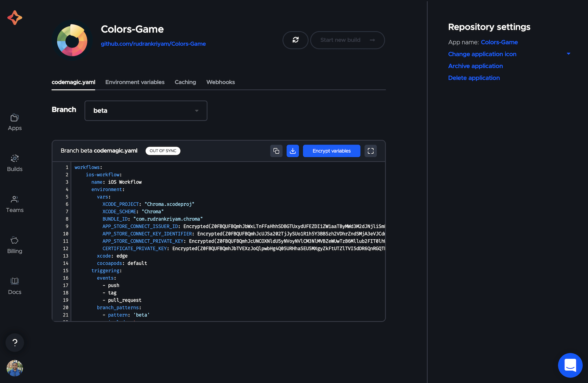Click the '- pull_request' event line
The width and height of the screenshot is (588, 383).
click(x=122, y=300)
